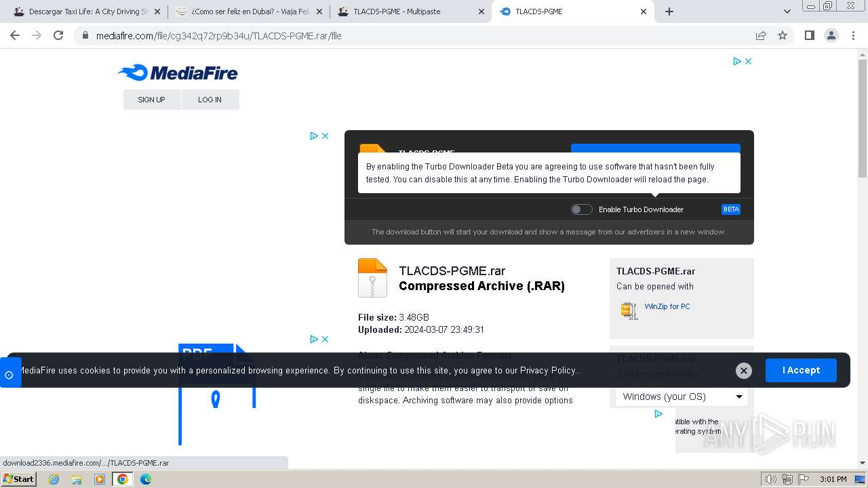Click the File size 3.48GB text

[393, 317]
